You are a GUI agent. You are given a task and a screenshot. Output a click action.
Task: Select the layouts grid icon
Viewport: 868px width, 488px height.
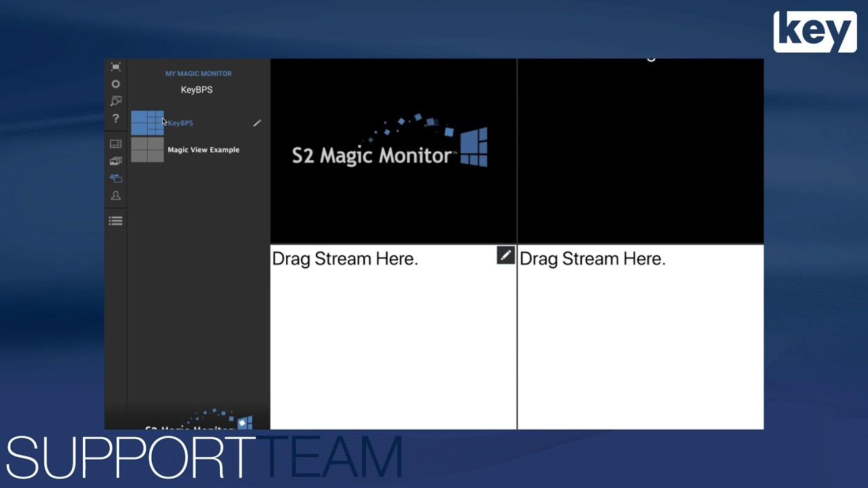116,144
